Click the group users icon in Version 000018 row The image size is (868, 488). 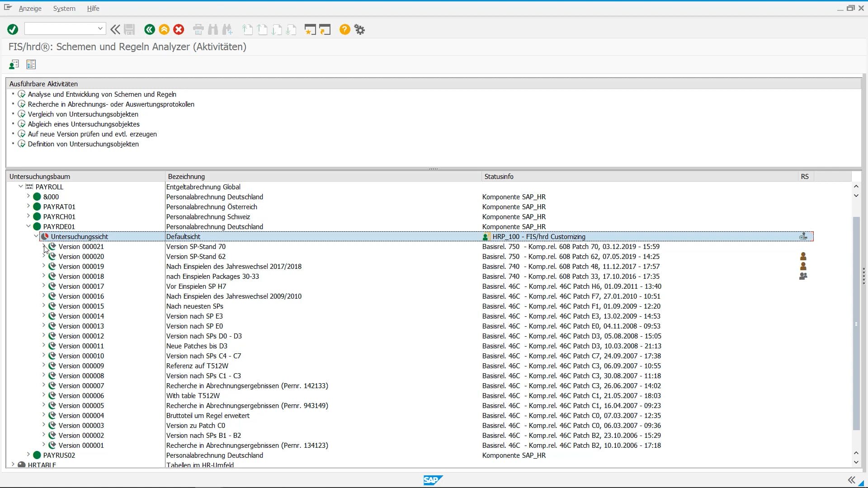803,276
